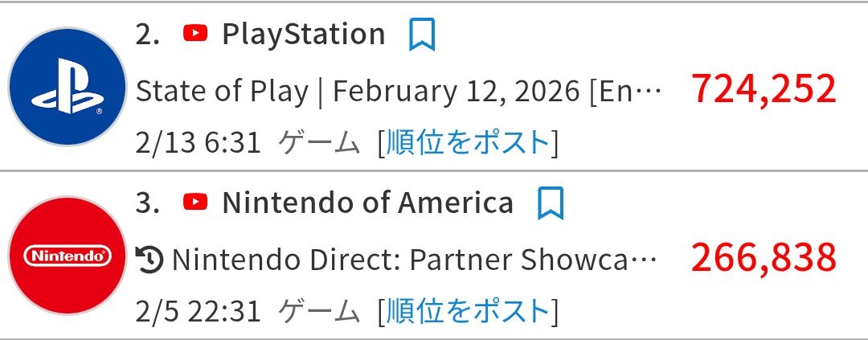Click 順位をポスト for the Nintendo entry
The image size is (868, 340).
(x=468, y=311)
